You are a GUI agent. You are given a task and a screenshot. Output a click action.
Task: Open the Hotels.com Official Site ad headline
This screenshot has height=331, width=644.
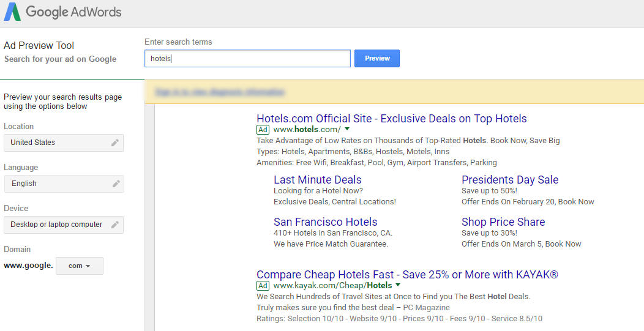click(392, 119)
